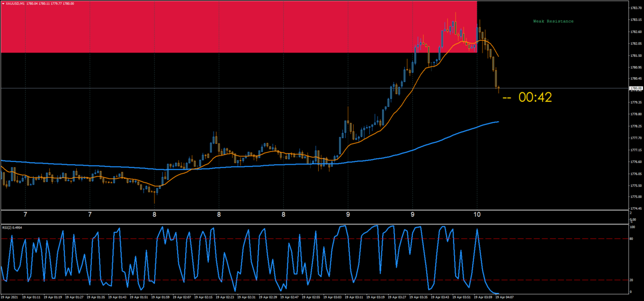
Task: Select the hour label 10 on chart
Action: point(477,215)
